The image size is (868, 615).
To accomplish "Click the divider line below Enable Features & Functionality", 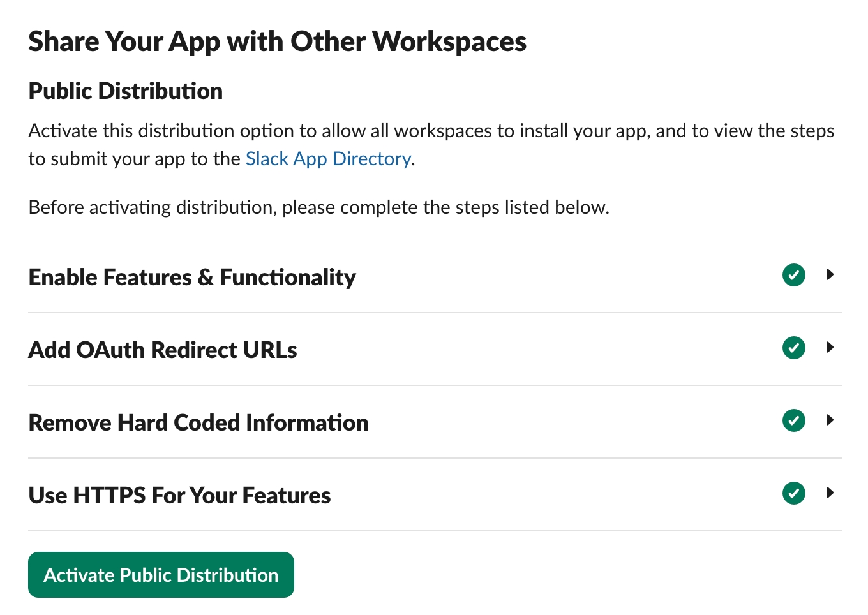I will [435, 313].
